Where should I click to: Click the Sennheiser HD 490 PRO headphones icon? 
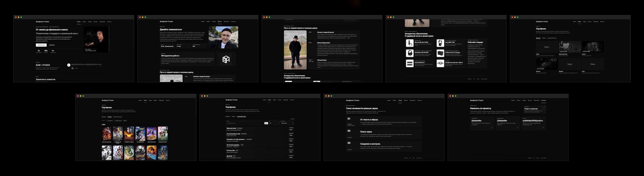(x=410, y=53)
